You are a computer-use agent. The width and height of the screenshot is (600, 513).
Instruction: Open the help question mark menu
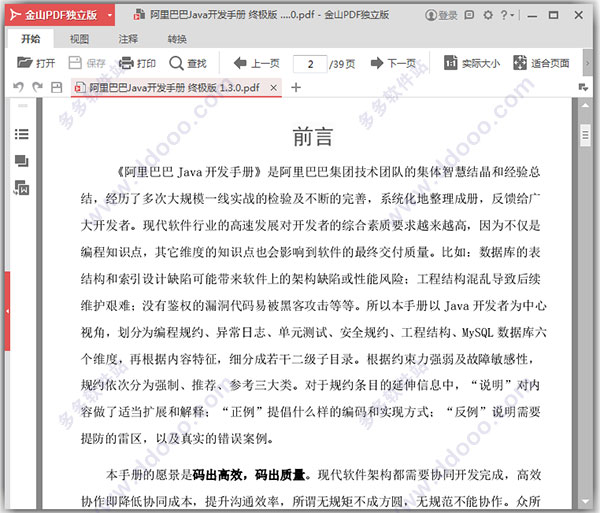click(507, 15)
